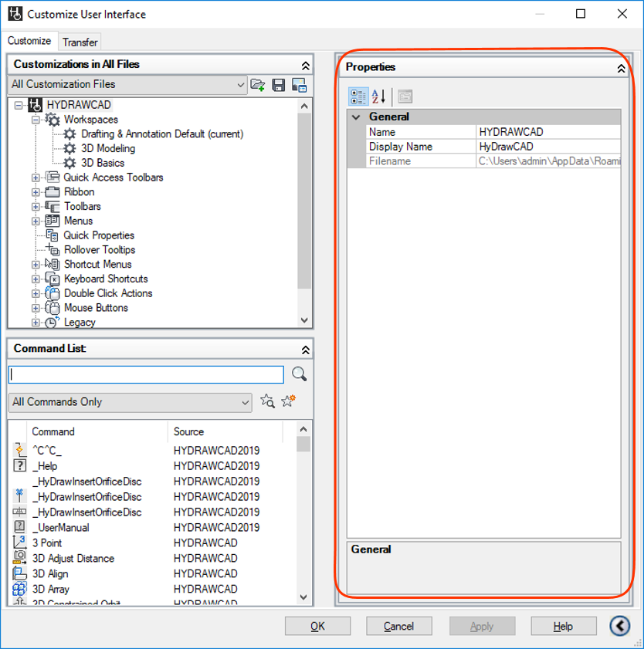Click the 3D Align command icon
The image size is (644, 649).
[19, 573]
